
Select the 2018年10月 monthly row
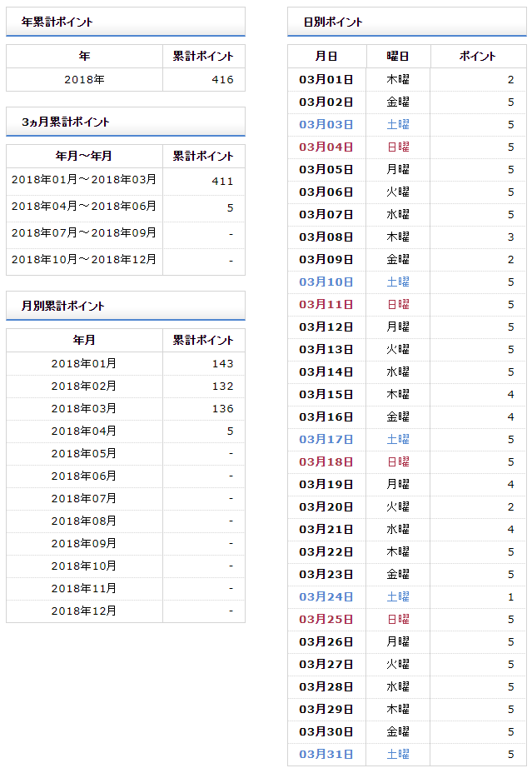(126, 566)
